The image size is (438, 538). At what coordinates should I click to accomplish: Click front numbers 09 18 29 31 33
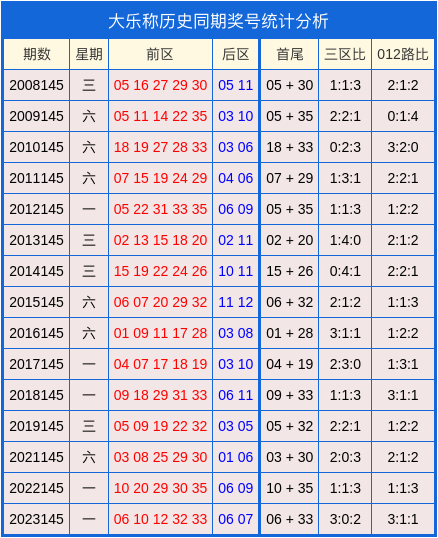pos(160,395)
